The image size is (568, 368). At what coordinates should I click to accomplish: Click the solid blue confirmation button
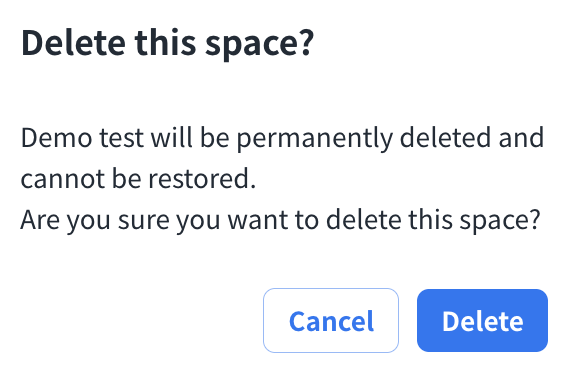click(482, 321)
